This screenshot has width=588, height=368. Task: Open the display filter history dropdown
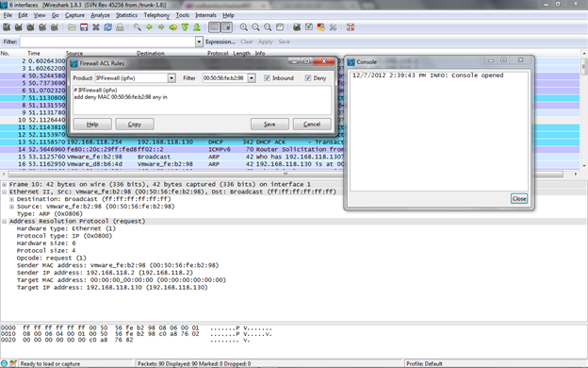199,42
